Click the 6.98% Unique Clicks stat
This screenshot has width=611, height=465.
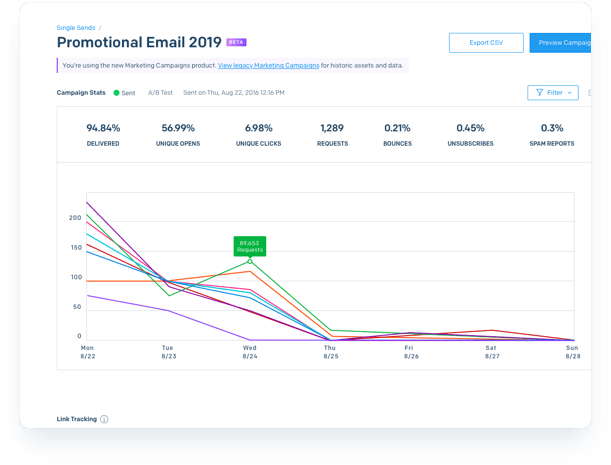tap(258, 135)
